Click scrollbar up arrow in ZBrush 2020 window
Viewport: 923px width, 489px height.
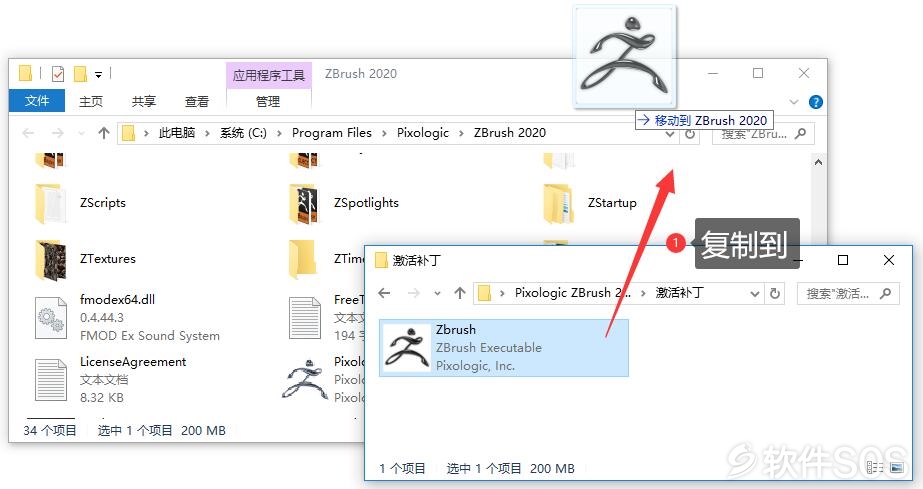pyautogui.click(x=818, y=162)
